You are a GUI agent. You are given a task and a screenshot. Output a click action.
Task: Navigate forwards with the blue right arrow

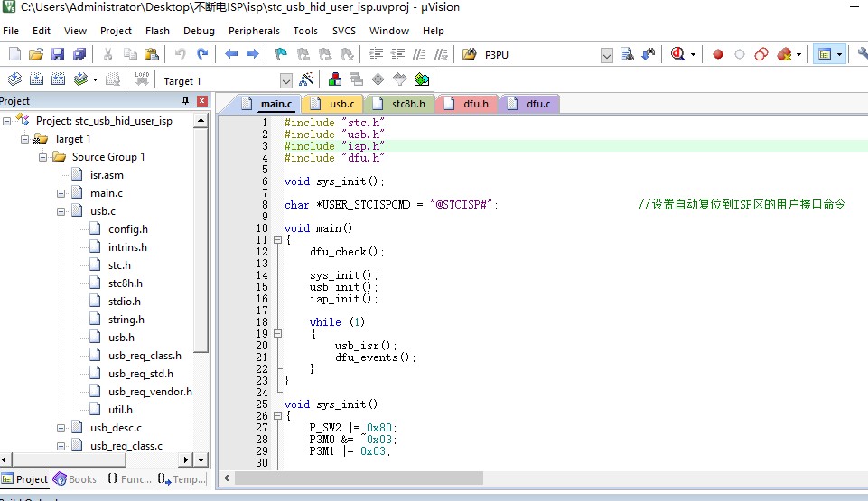coord(252,54)
